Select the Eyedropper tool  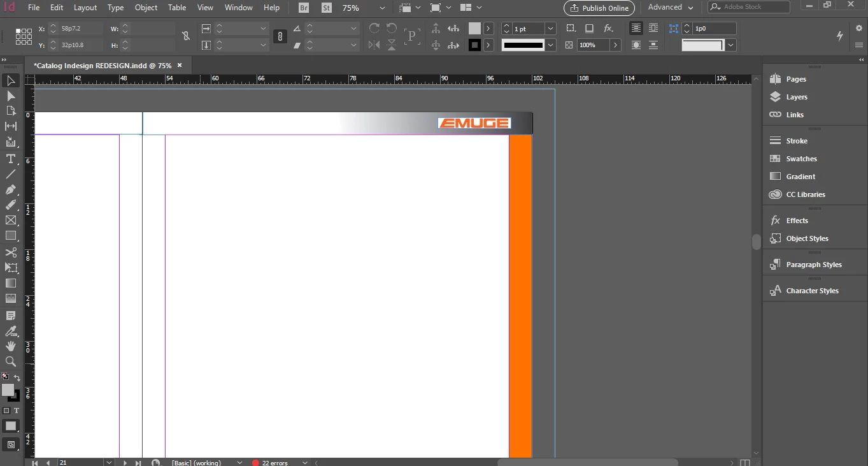tap(11, 331)
